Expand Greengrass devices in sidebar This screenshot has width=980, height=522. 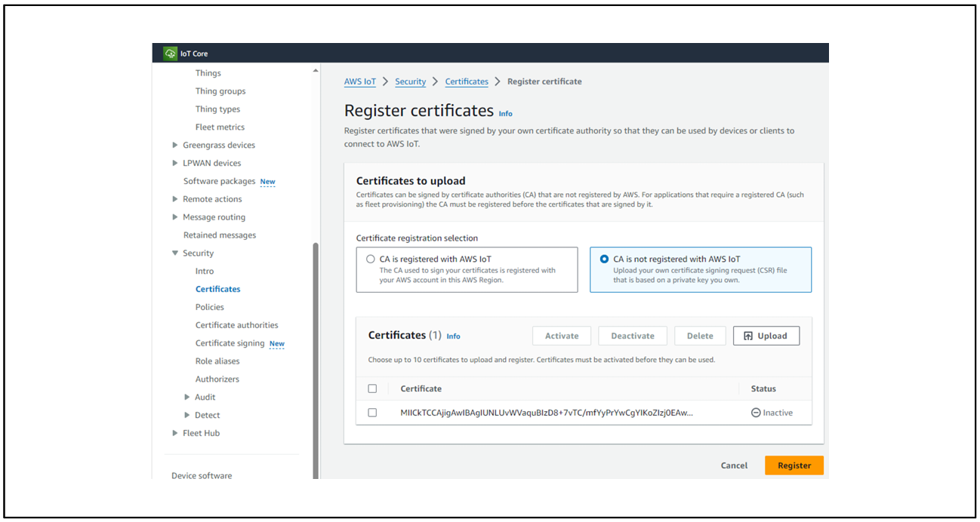point(175,146)
